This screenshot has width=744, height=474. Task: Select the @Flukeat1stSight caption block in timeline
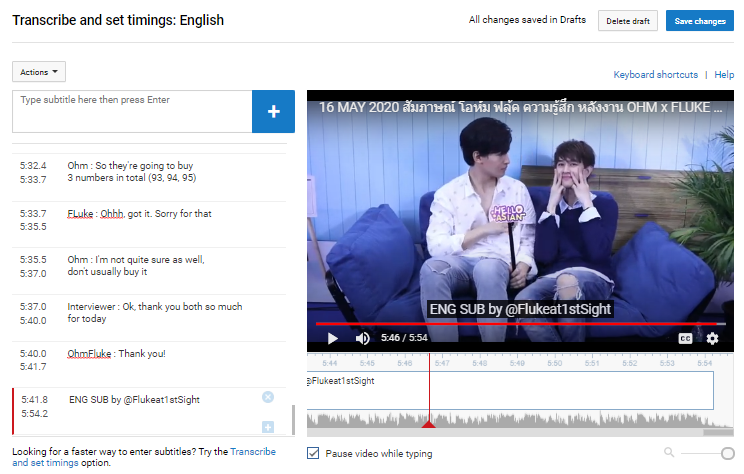coord(510,390)
